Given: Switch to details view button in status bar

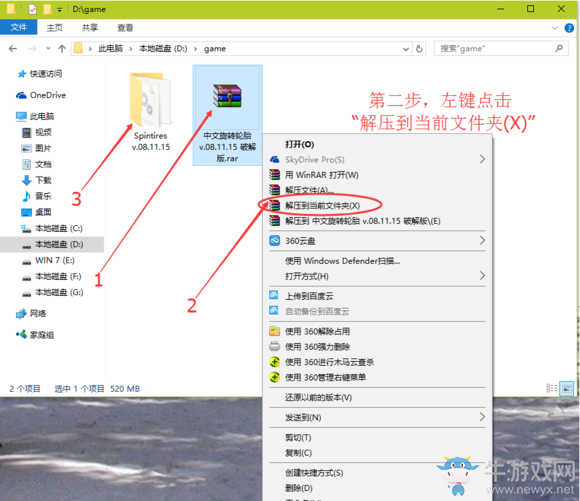Looking at the screenshot, I should (x=552, y=388).
